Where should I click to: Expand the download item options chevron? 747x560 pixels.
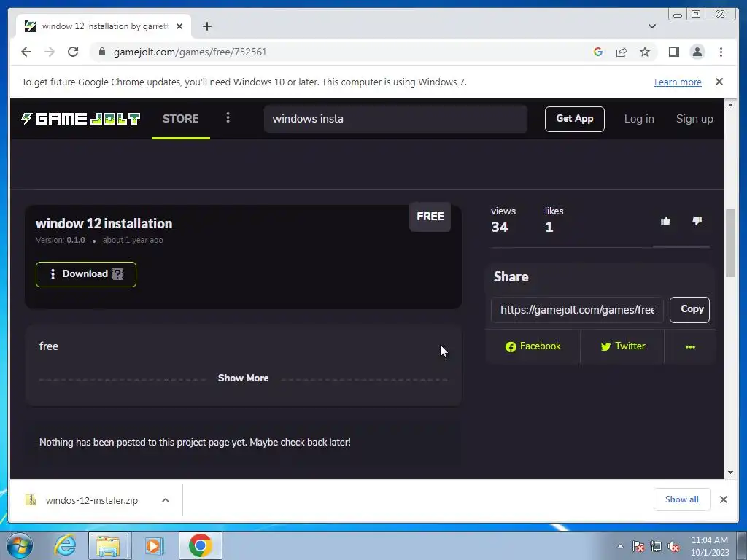point(166,500)
